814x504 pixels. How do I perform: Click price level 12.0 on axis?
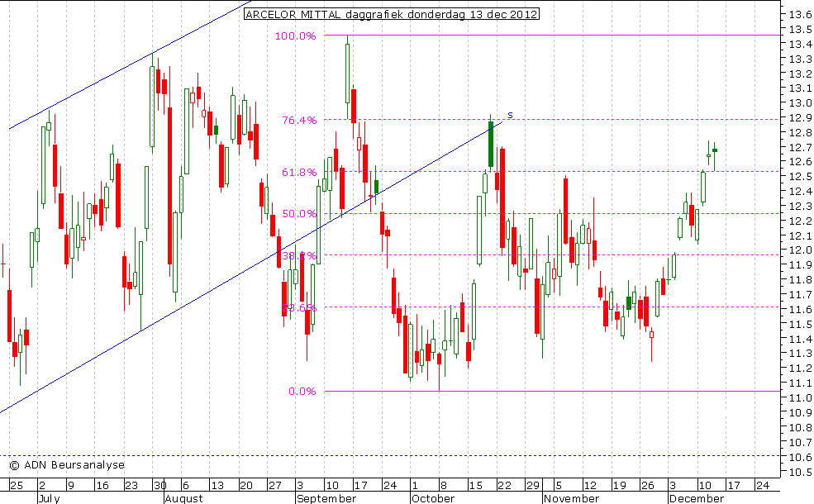[x=800, y=250]
